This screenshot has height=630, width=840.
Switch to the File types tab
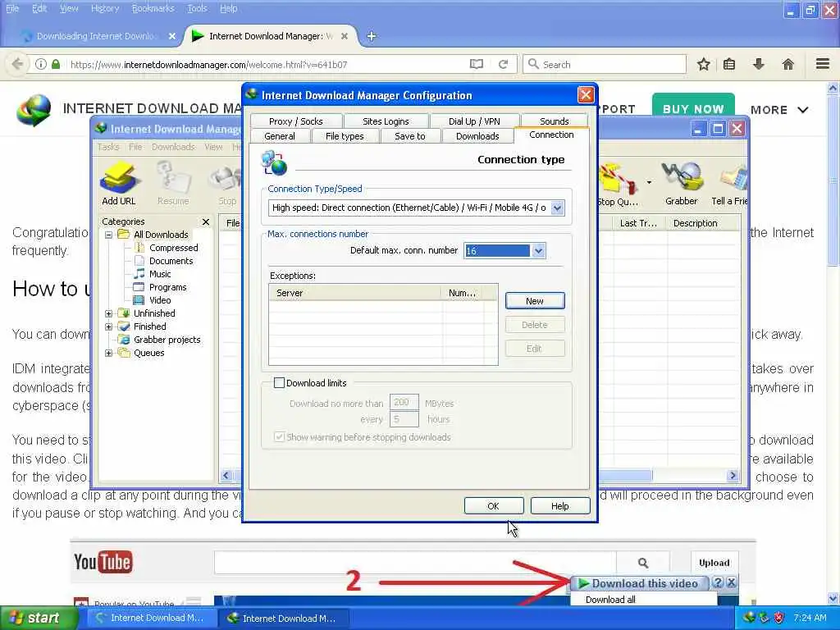[x=345, y=136]
